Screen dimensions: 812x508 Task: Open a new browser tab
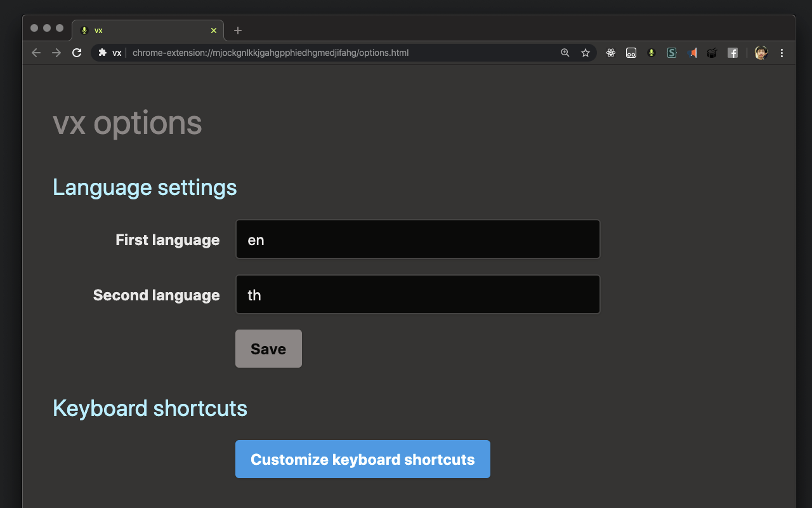pyautogui.click(x=238, y=30)
